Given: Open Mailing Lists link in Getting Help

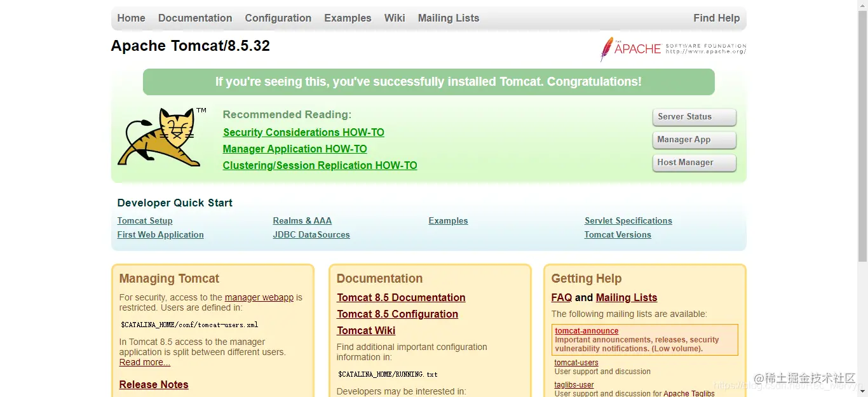Looking at the screenshot, I should tap(627, 297).
